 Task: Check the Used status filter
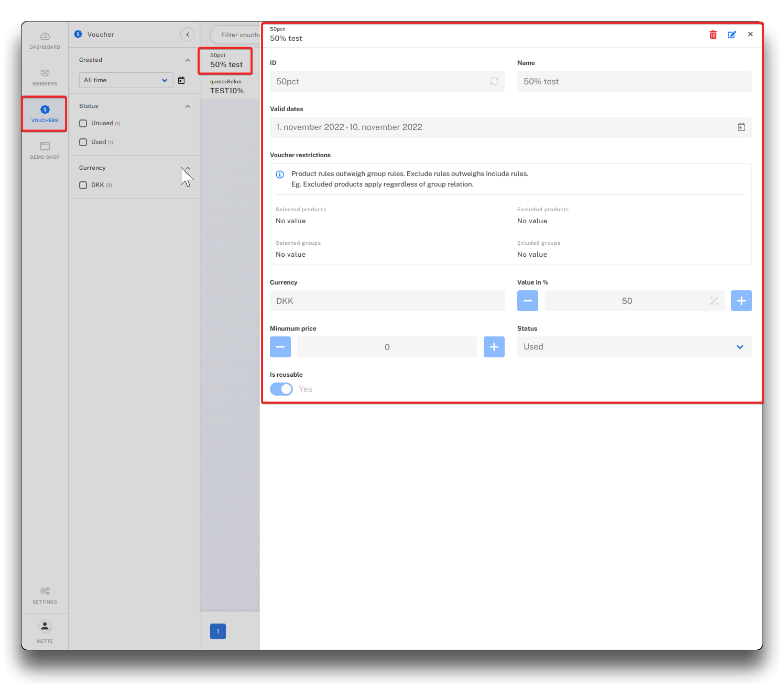point(83,143)
